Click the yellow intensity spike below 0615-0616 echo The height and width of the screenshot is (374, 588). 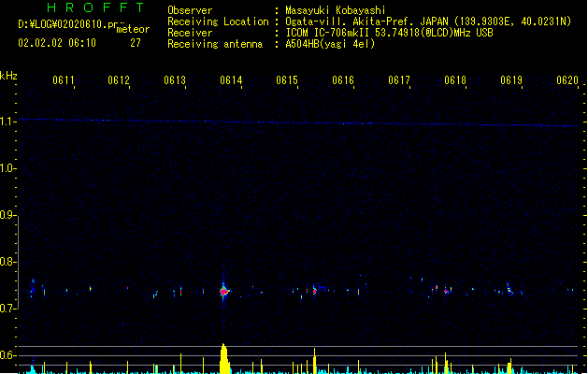point(315,361)
